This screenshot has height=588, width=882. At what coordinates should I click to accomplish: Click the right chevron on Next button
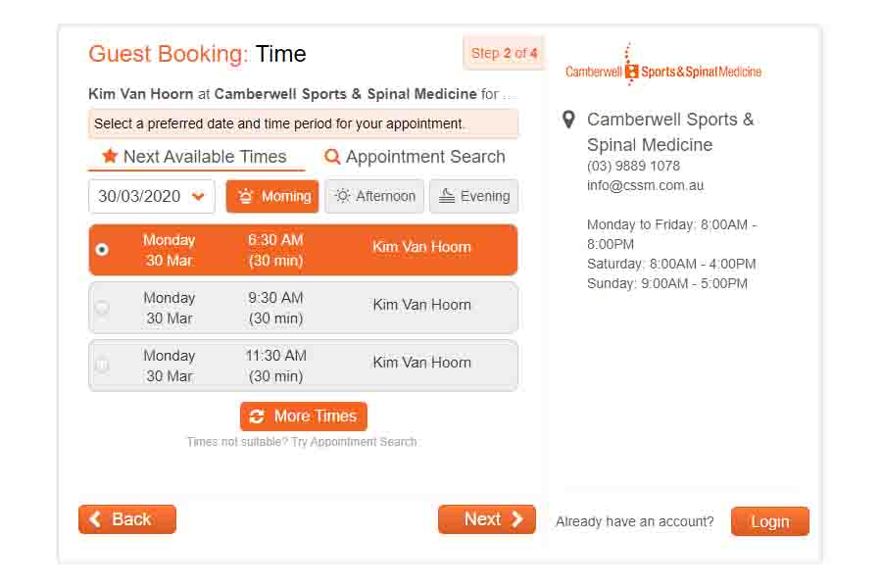pyautogui.click(x=516, y=518)
